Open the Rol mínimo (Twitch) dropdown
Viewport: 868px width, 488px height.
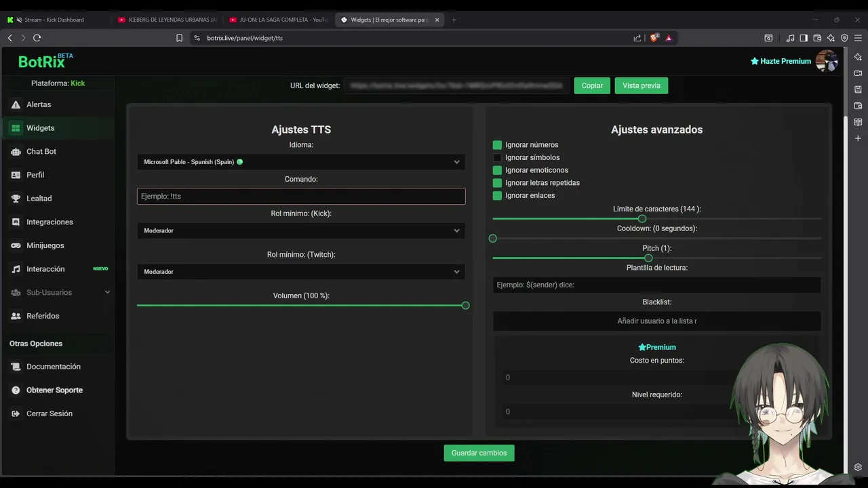[x=301, y=272]
